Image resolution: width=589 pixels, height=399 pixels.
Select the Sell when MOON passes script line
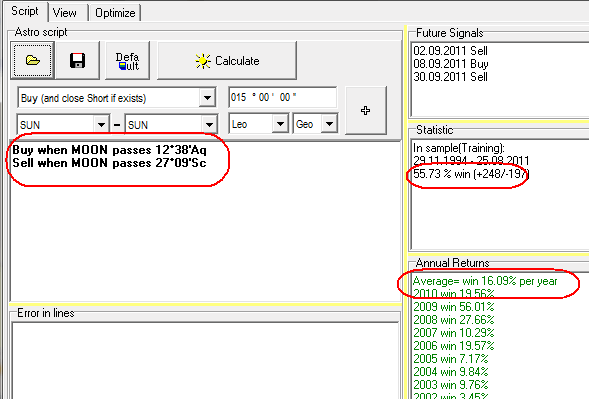click(109, 163)
